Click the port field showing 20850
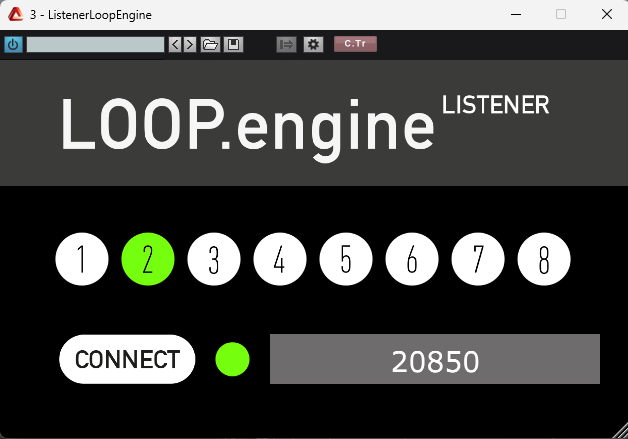628x439 pixels. [435, 359]
